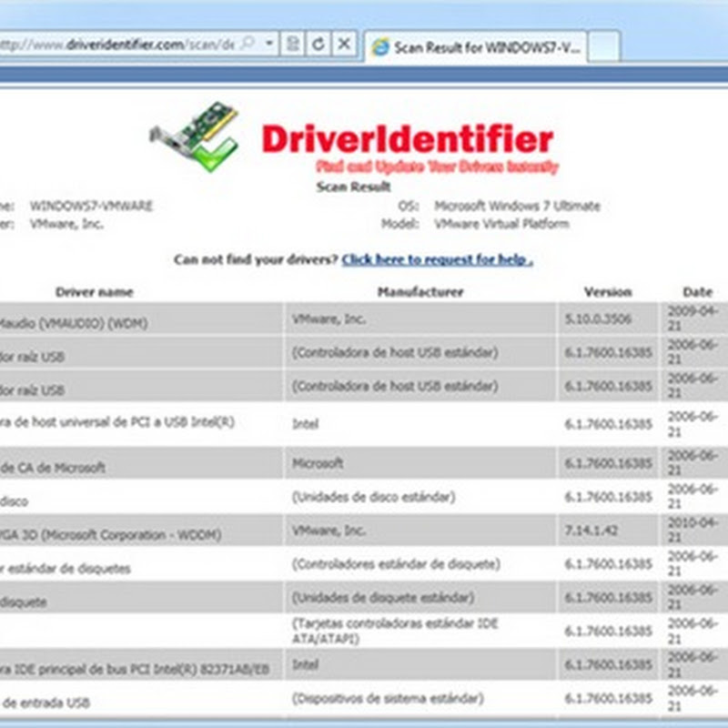
Task: Click the 'Microsoft' manufacturer cell
Action: pos(420,463)
